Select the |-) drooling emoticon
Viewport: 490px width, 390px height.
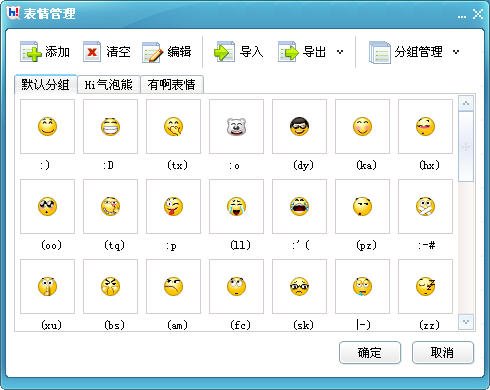tap(362, 287)
